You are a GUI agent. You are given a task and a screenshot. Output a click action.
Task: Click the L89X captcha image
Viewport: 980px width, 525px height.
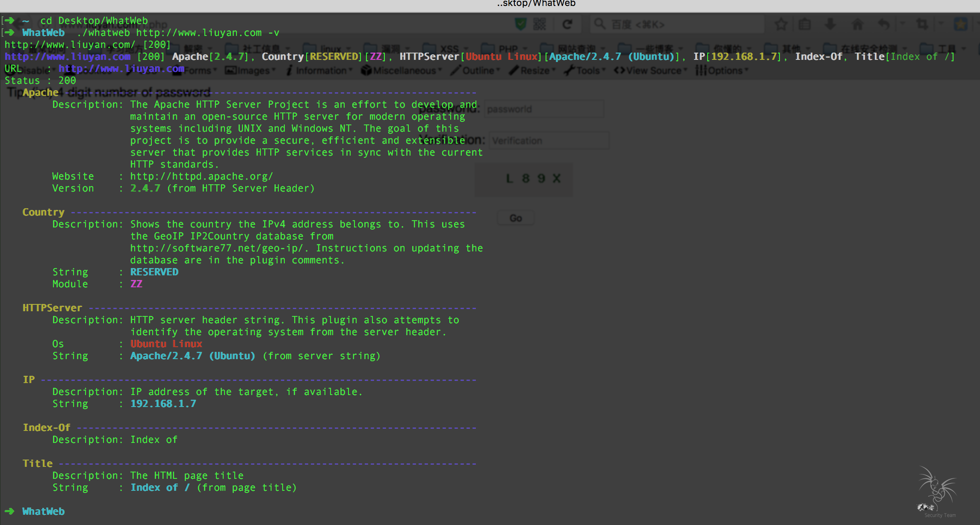tap(533, 179)
